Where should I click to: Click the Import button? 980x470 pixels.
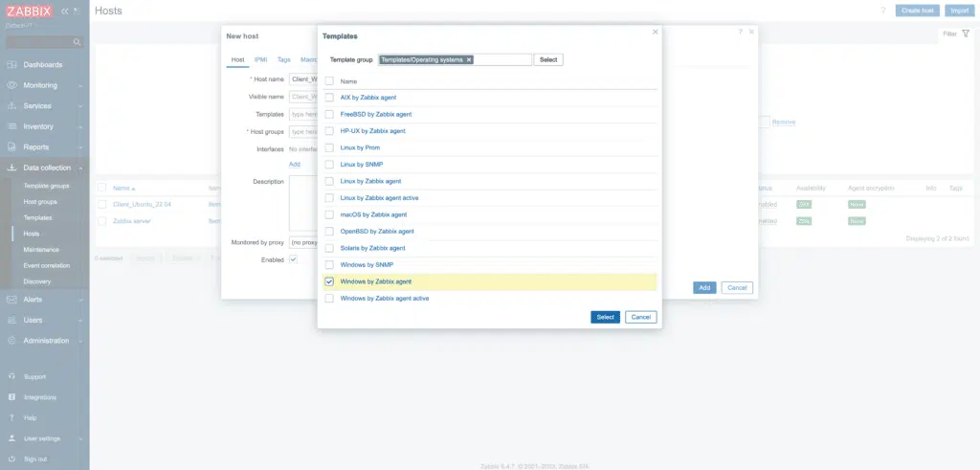click(x=959, y=11)
